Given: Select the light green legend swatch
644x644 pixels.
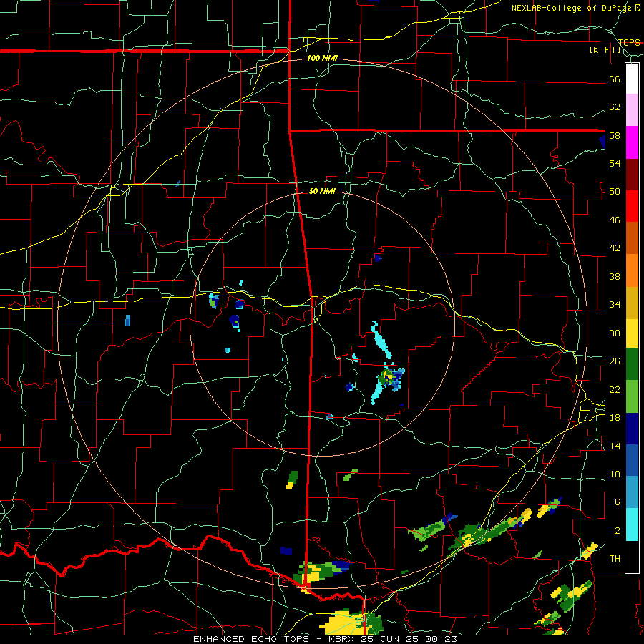Looking at the screenshot, I should (x=632, y=396).
